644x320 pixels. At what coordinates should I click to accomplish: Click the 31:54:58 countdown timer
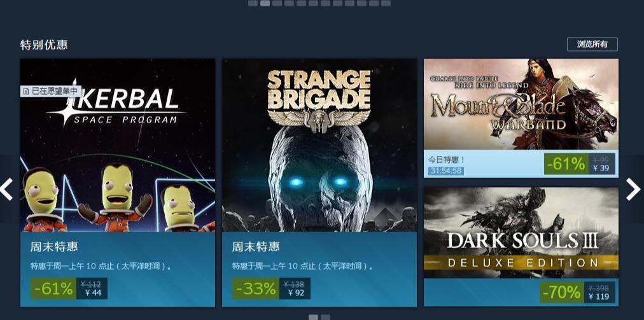pyautogui.click(x=446, y=170)
